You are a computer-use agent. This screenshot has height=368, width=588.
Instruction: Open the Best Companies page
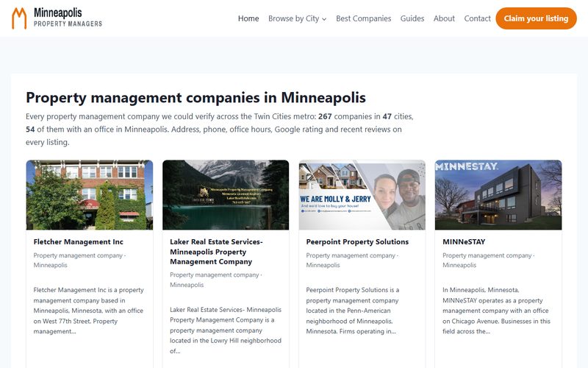coord(363,18)
